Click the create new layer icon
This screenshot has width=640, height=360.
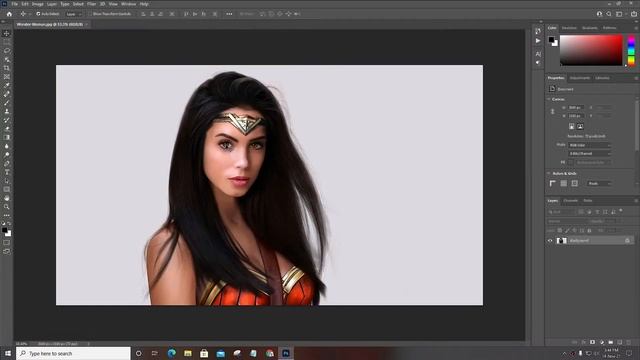click(620, 342)
